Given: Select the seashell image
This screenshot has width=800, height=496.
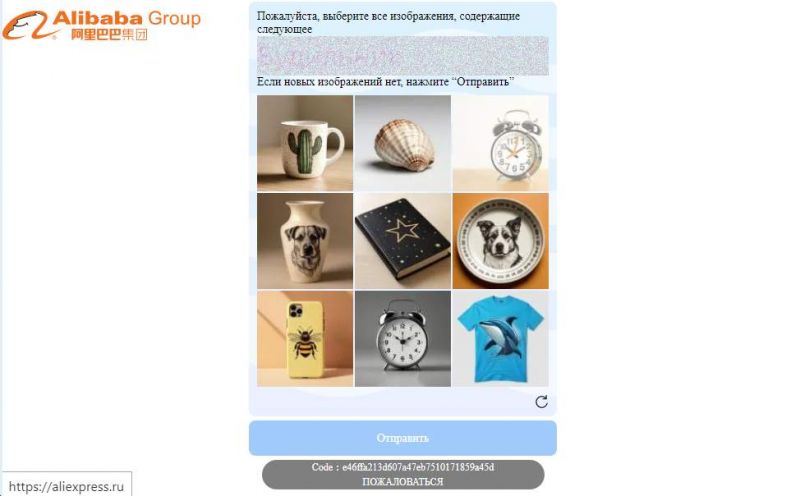Looking at the screenshot, I should pos(403,143).
